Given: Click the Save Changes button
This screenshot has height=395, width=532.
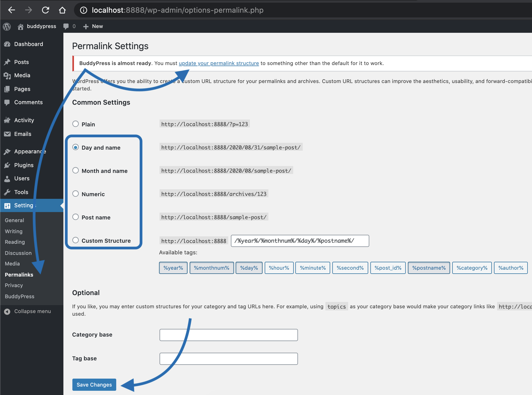Looking at the screenshot, I should click(94, 385).
